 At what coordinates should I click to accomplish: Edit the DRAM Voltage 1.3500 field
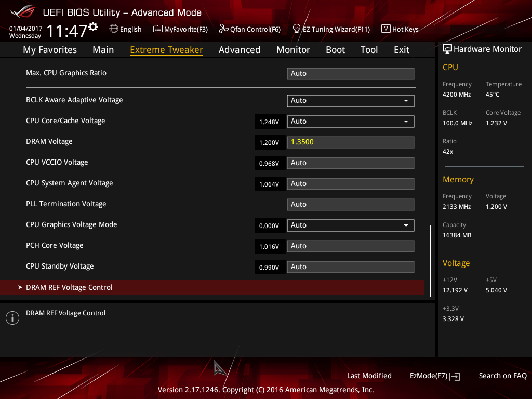pyautogui.click(x=351, y=142)
